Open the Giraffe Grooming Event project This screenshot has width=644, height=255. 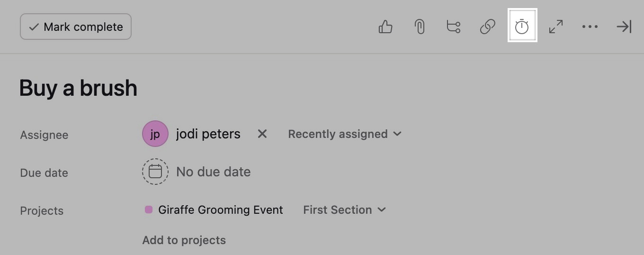221,210
